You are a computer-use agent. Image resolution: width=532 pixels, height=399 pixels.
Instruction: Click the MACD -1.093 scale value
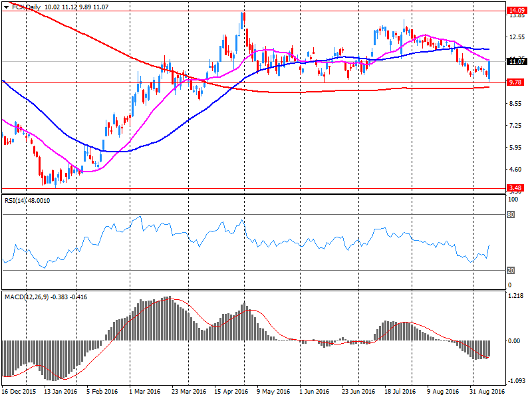pyautogui.click(x=517, y=380)
